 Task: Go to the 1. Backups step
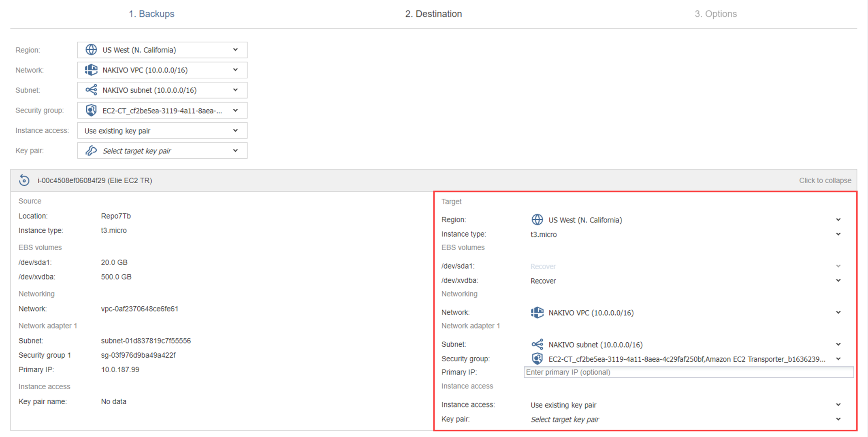[x=151, y=14]
